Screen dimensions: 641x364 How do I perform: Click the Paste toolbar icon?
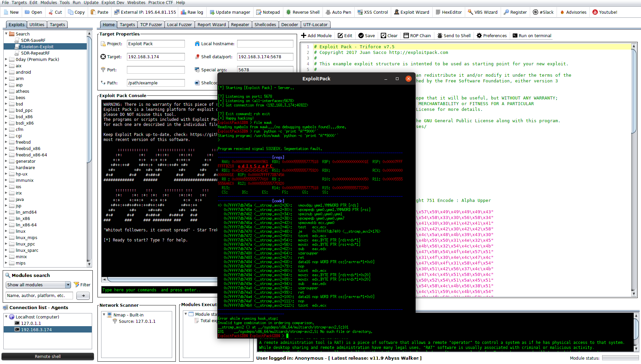pos(93,12)
